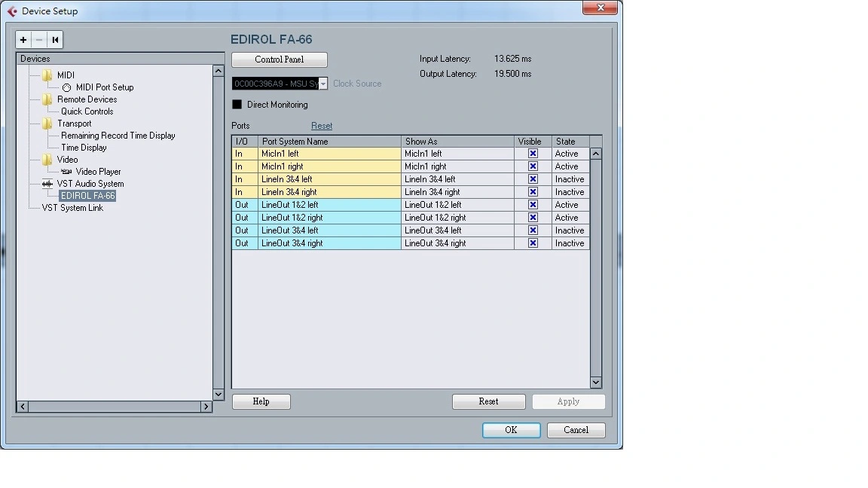Toggle visibility for MicIn1 left port

(533, 154)
